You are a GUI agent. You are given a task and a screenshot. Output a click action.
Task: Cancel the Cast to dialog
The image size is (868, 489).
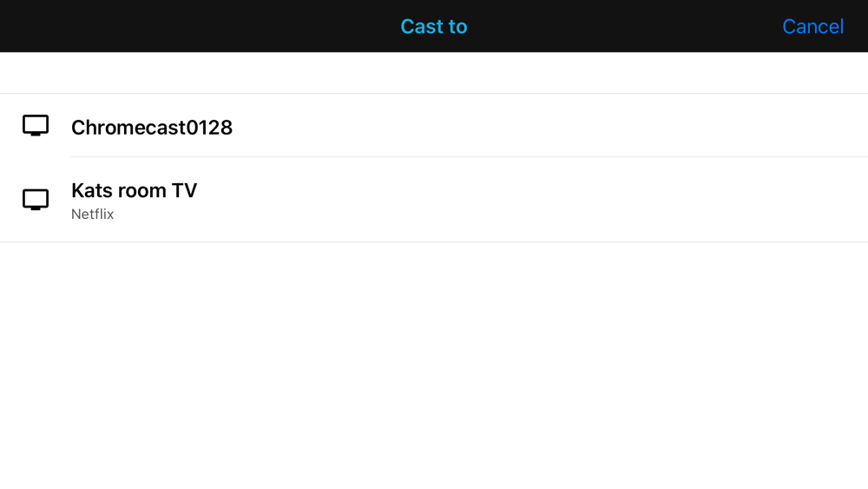point(812,27)
